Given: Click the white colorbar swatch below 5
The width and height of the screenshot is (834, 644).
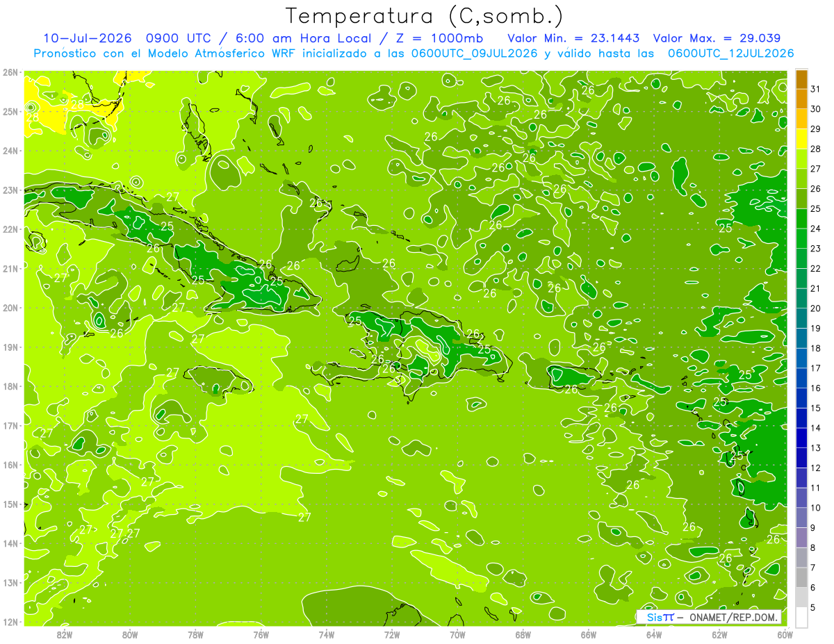Looking at the screenshot, I should click(801, 617).
